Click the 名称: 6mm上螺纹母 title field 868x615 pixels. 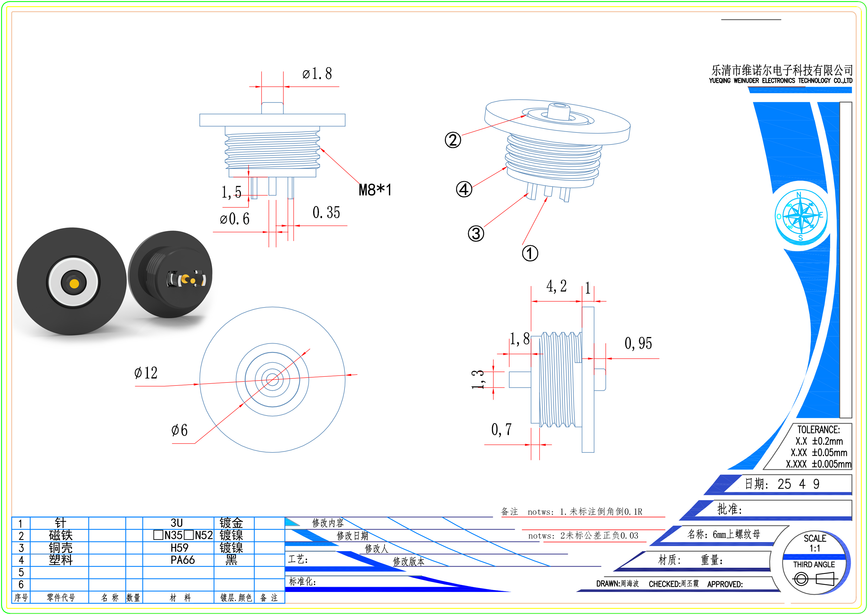pos(723,534)
